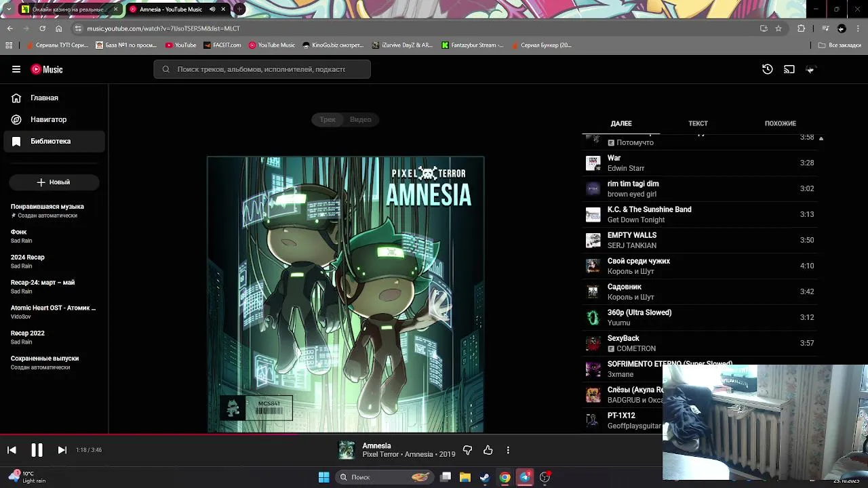The width and height of the screenshot is (868, 488).
Task: Mute the Amnesia tab audio icon
Action: (x=212, y=9)
